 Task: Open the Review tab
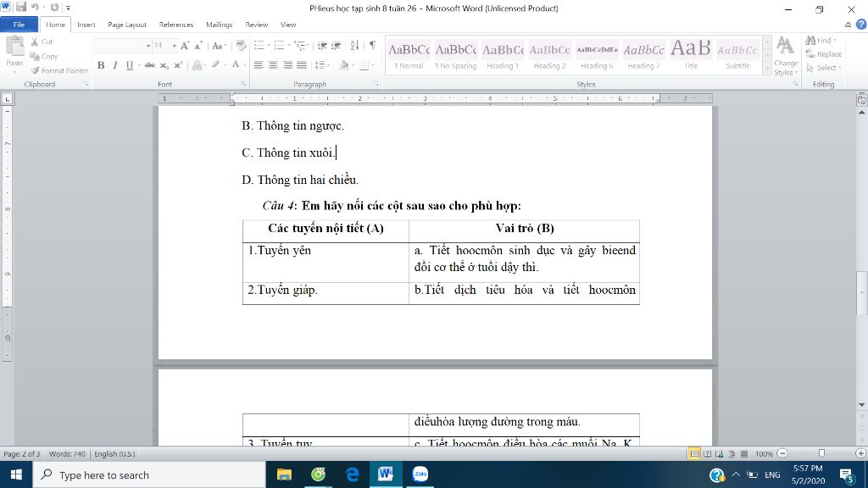coord(256,25)
